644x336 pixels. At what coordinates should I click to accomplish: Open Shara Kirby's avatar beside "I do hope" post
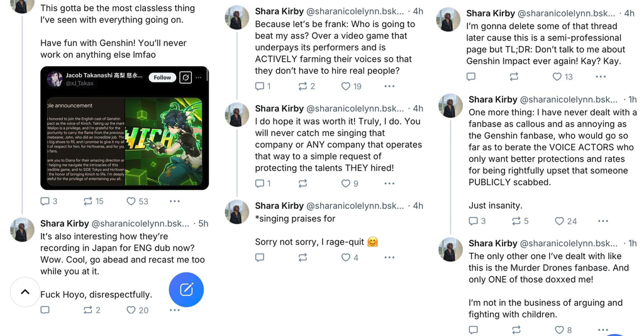click(x=237, y=115)
